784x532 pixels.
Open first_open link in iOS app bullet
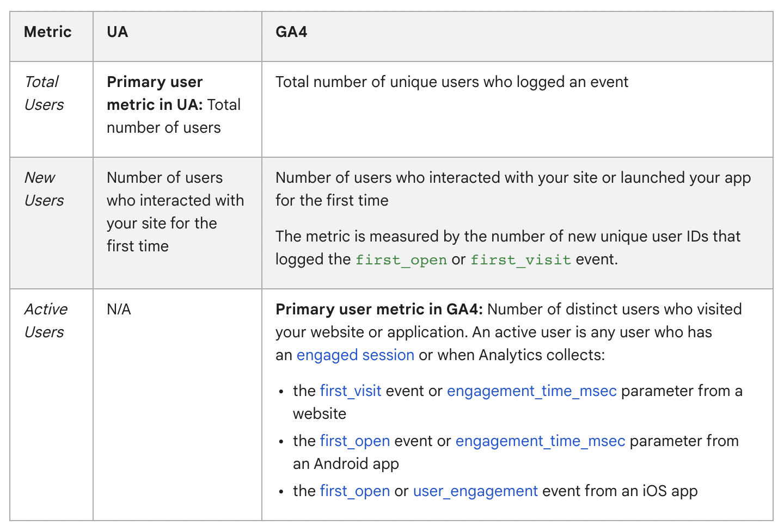pos(355,491)
